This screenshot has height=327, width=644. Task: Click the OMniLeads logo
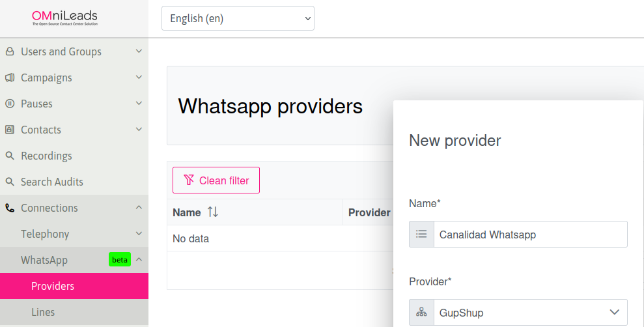click(x=65, y=18)
